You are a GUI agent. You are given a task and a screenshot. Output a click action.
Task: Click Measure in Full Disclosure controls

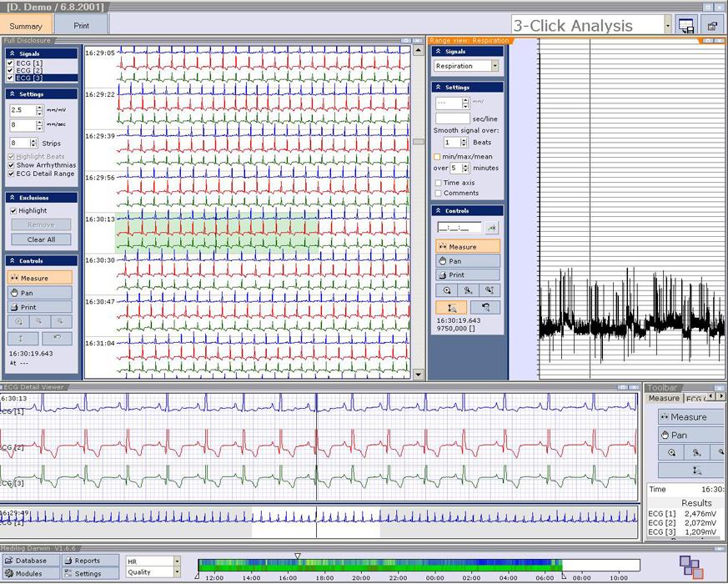pyautogui.click(x=40, y=278)
